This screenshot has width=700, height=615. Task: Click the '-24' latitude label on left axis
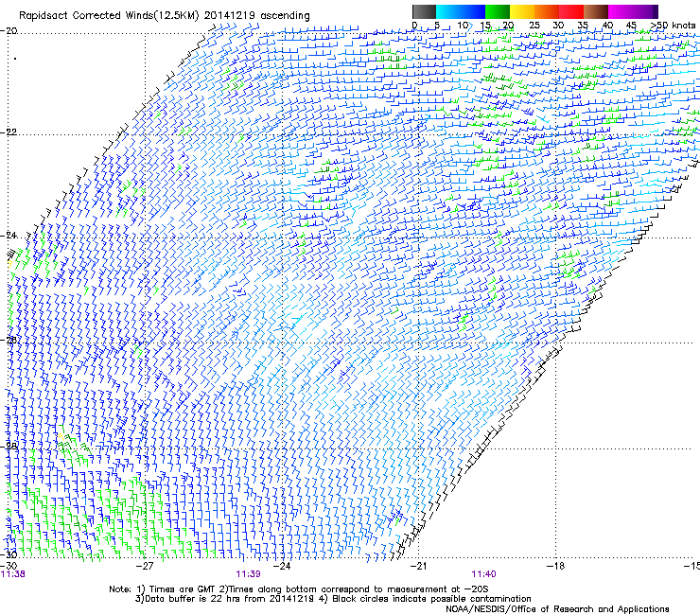pyautogui.click(x=9, y=236)
